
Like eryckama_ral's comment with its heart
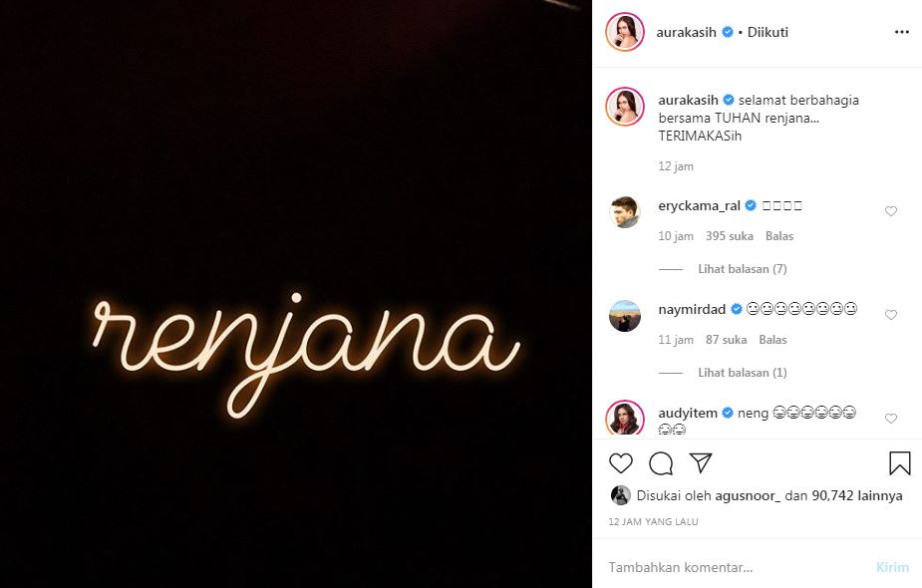[891, 210]
